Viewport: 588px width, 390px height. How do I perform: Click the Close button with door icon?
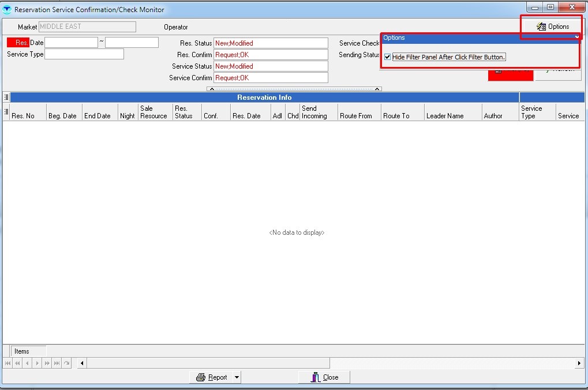pos(324,377)
